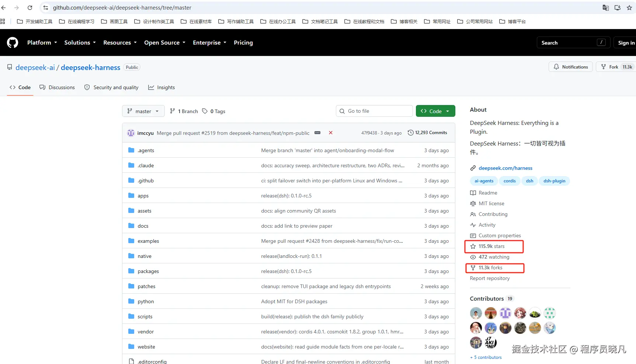
Task: Open deepseek-ai organization link
Action: click(x=35, y=67)
